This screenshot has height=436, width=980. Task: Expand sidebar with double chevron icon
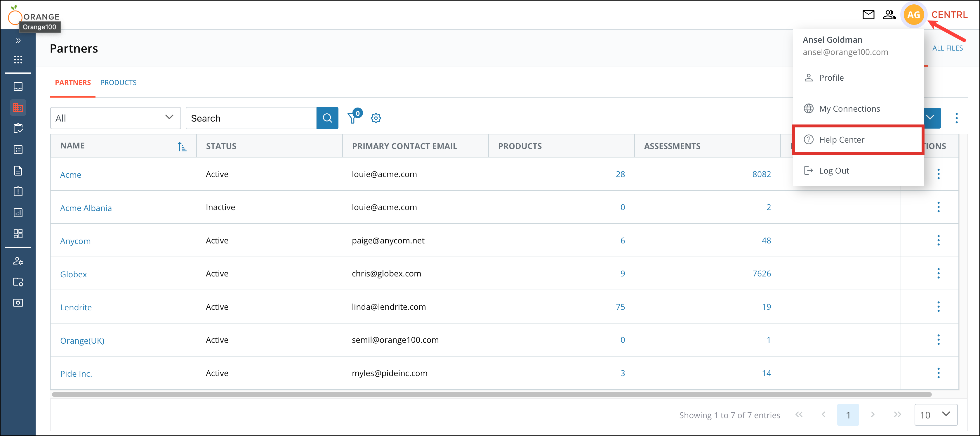(18, 40)
